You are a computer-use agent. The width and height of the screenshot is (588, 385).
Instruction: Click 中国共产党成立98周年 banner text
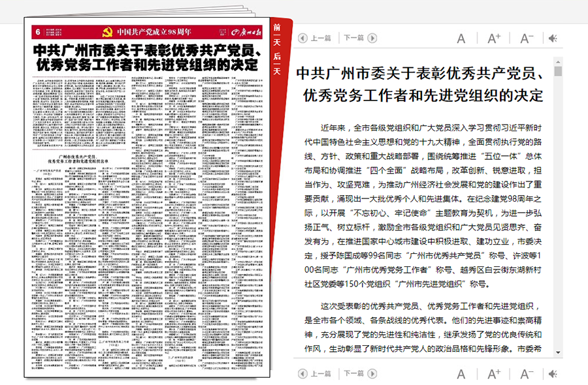154,32
